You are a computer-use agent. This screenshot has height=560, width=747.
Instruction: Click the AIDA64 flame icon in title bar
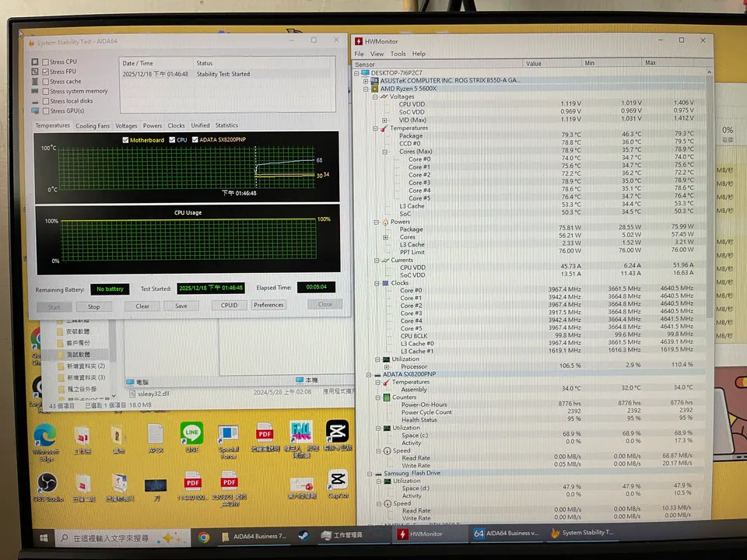pos(31,43)
